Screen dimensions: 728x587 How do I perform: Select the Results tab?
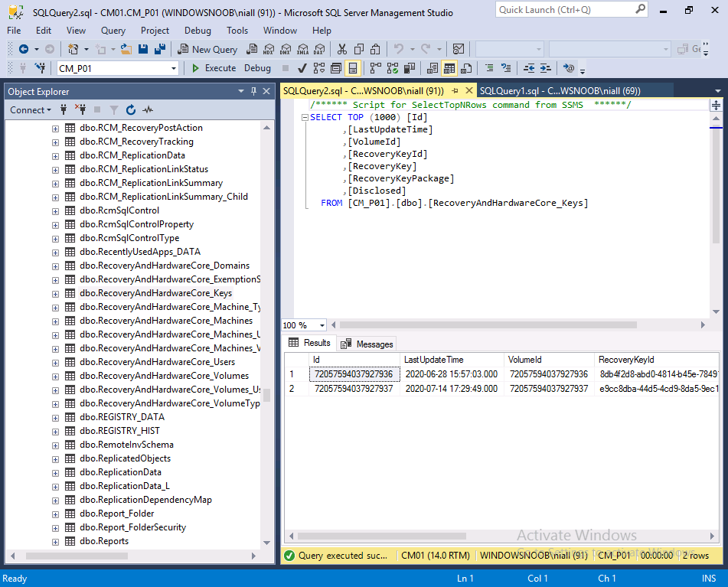[x=310, y=343]
